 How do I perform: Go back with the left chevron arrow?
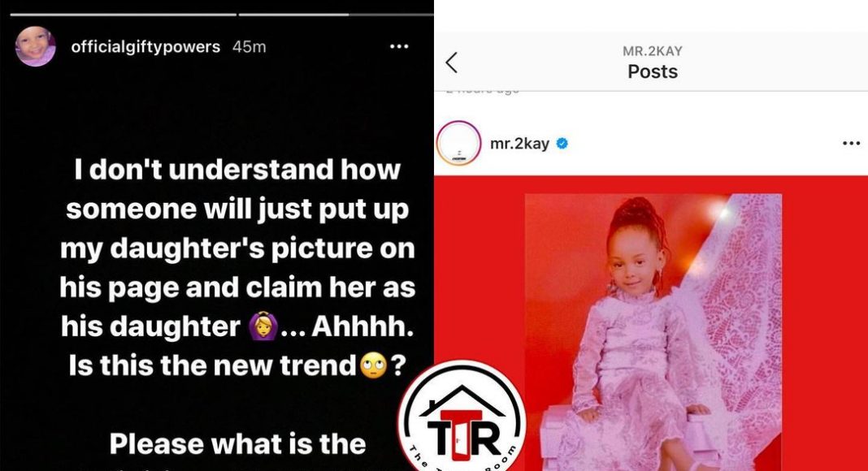[451, 63]
